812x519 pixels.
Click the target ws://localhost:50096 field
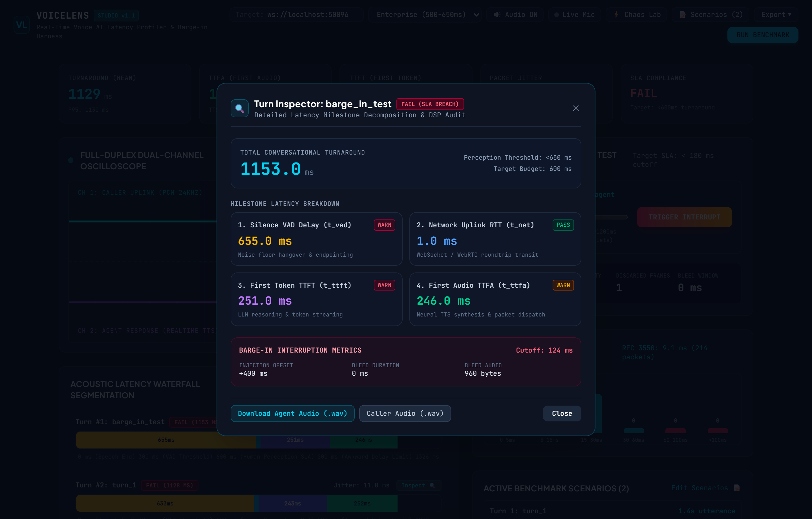(x=296, y=14)
